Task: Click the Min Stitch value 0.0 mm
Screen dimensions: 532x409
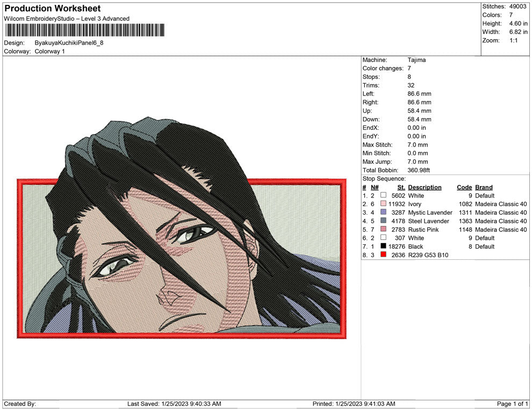Action: point(418,153)
